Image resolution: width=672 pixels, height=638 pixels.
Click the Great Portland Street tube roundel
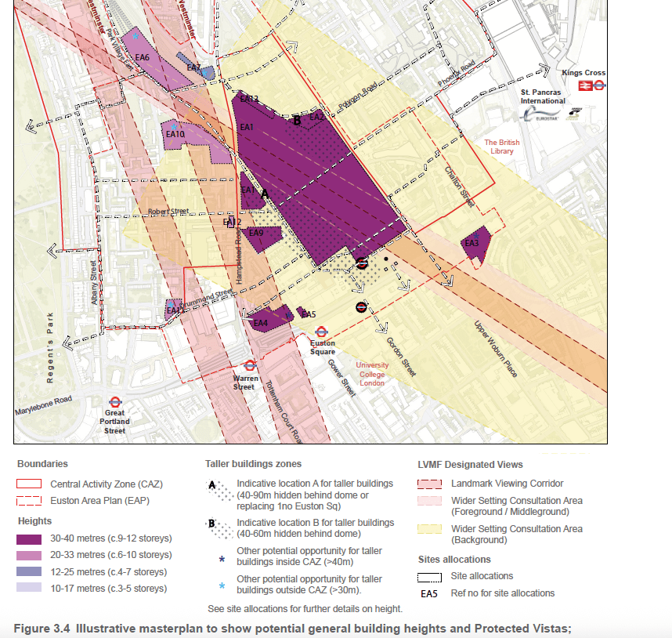114,401
